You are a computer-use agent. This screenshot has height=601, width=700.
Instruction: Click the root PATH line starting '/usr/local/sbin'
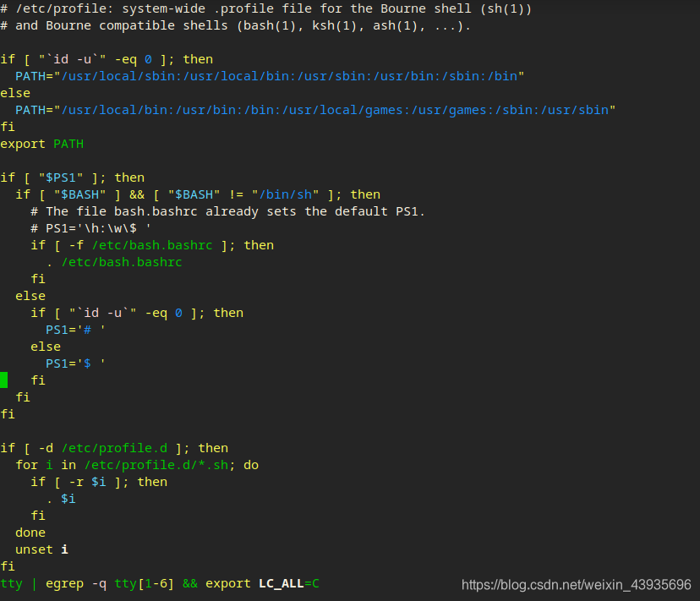point(270,76)
